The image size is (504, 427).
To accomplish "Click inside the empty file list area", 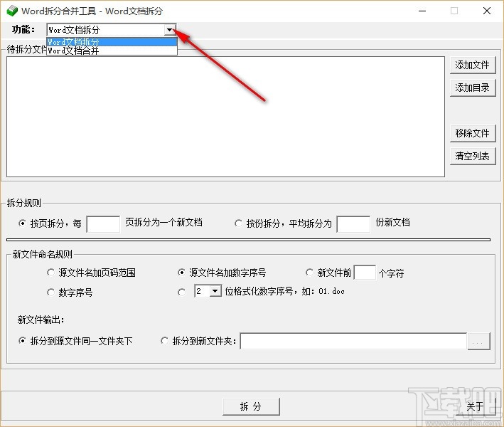I will (225, 117).
